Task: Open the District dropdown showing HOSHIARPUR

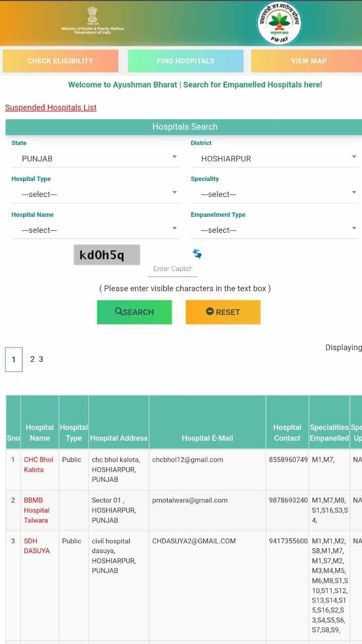Action: [274, 158]
